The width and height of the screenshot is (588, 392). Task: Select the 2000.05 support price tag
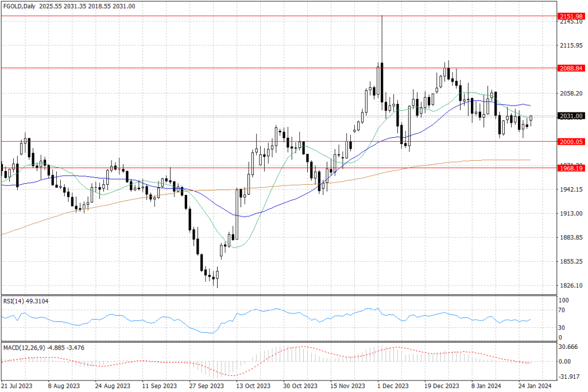click(570, 141)
